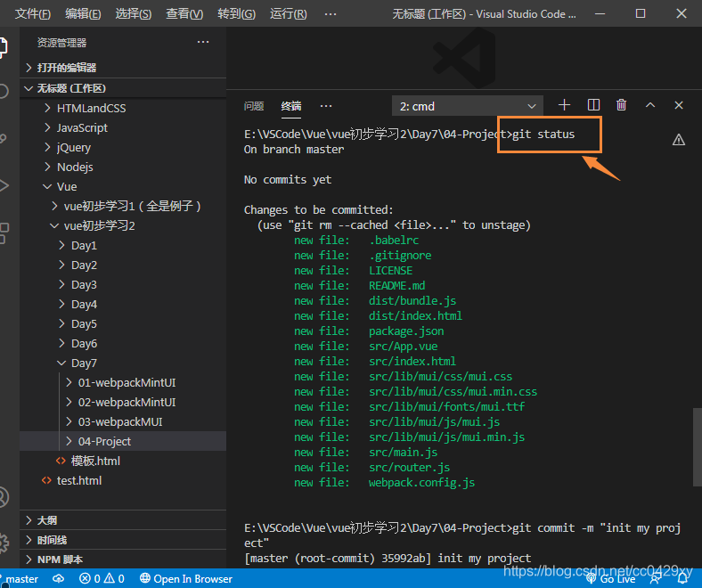Select terminal from 2: cmd dropdown

click(468, 106)
